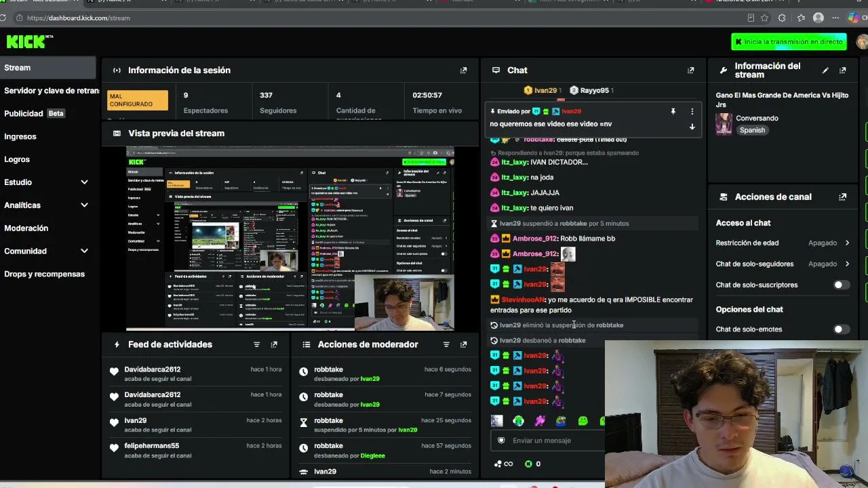Click the Enviar un mensaje chat field
Image resolution: width=868 pixels, height=488 pixels.
tap(548, 441)
